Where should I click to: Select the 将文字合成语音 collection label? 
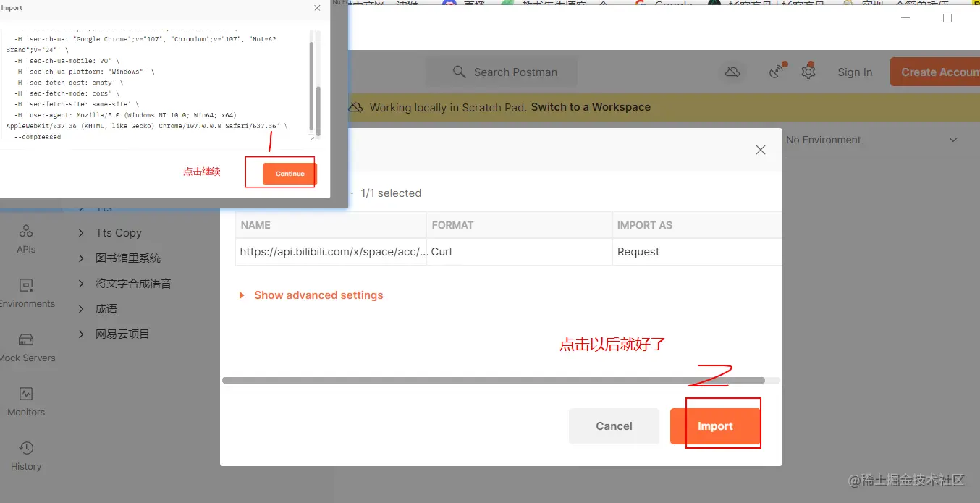(x=133, y=284)
